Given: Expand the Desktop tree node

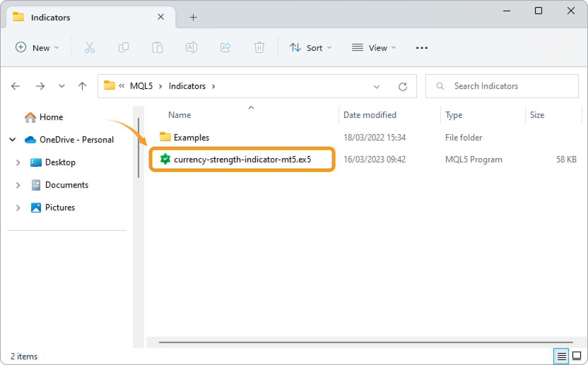Looking at the screenshot, I should click(x=18, y=162).
